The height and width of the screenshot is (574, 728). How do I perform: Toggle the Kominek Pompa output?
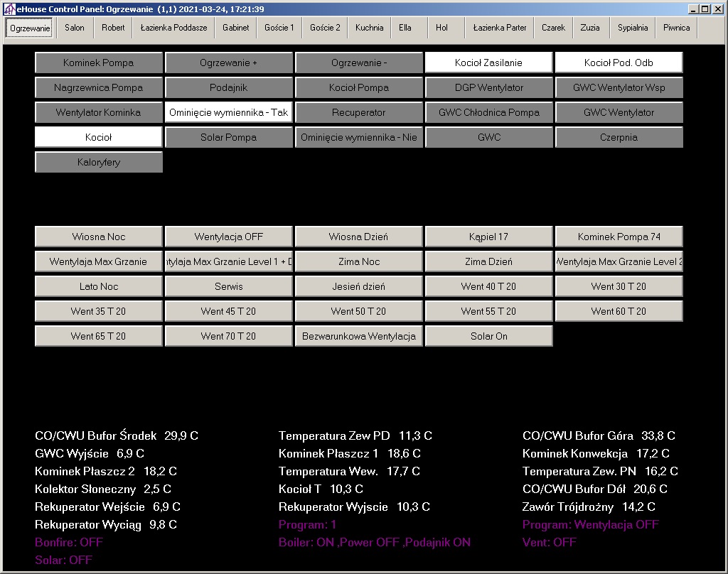click(x=98, y=63)
